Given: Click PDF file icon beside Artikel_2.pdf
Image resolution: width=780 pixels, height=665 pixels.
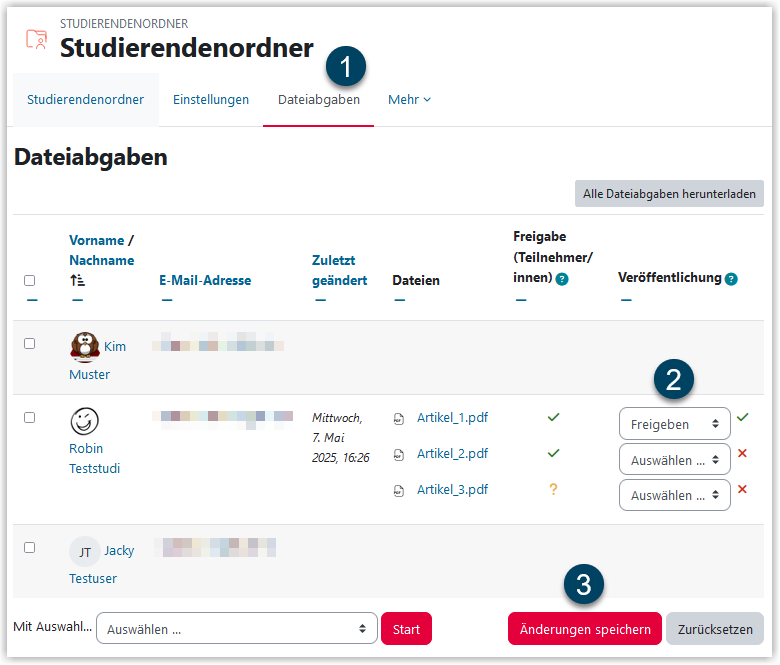Looking at the screenshot, I should (398, 455).
